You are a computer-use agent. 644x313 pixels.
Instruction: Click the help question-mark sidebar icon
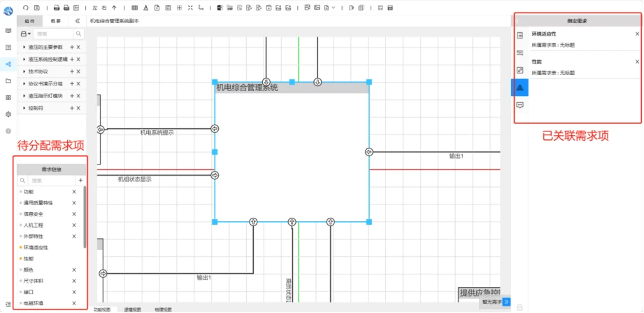pyautogui.click(x=8, y=131)
